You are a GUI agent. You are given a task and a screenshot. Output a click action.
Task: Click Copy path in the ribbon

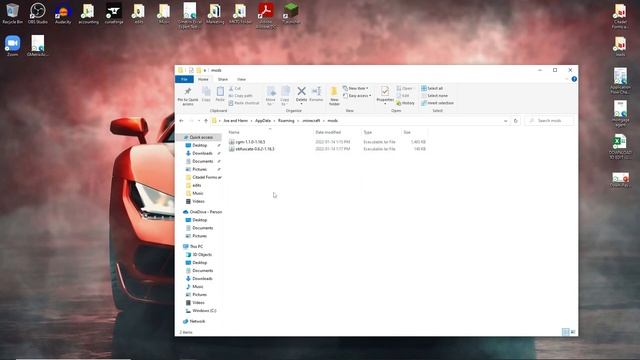(240, 96)
